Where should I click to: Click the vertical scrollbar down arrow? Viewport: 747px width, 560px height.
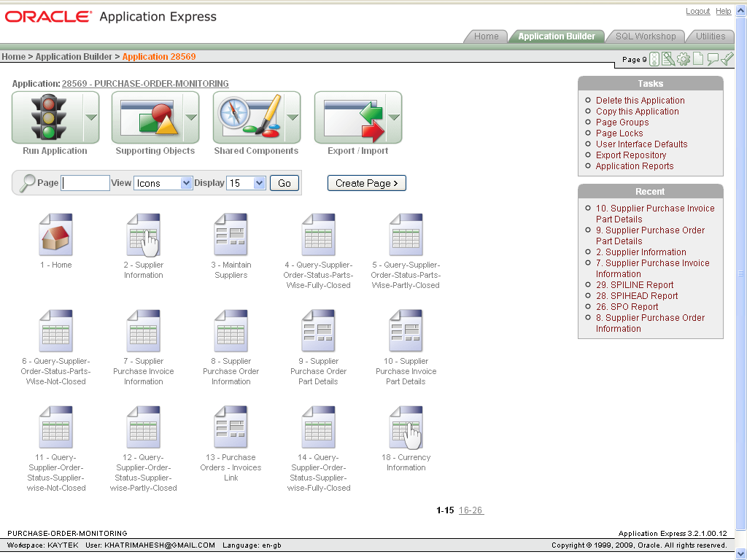point(741,553)
